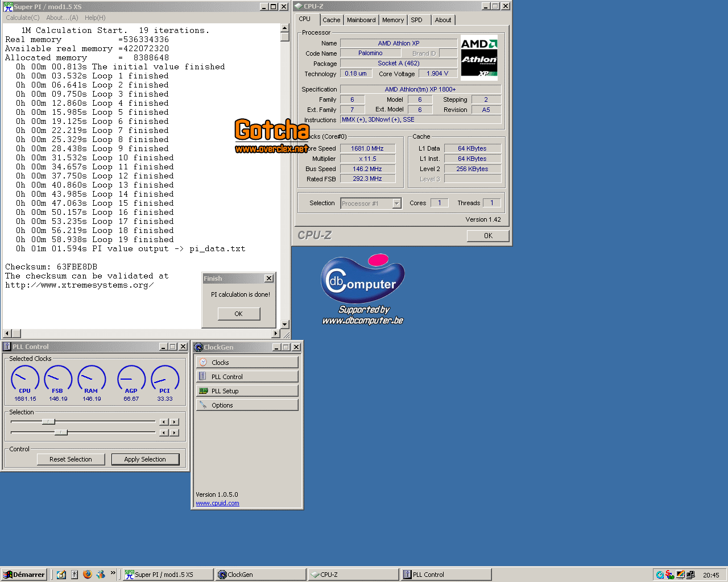Click Super PI vertical scrollbar down arrow
Viewport: 728px width, 582px height.
click(285, 324)
